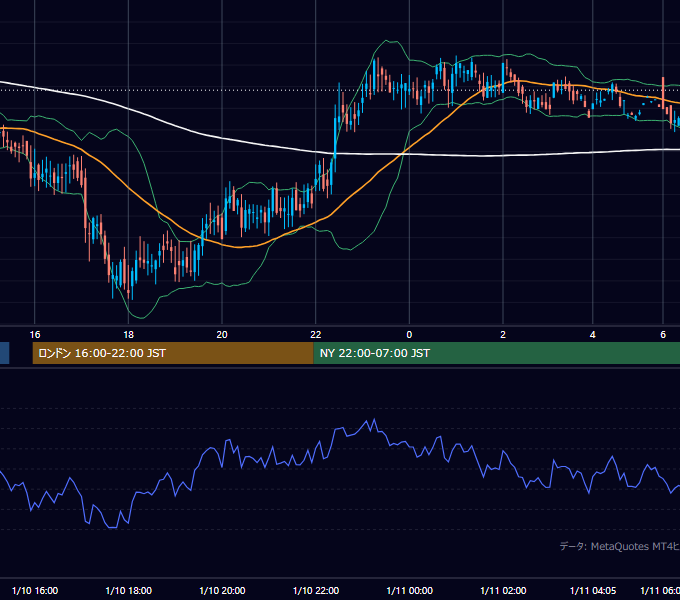The width and height of the screenshot is (680, 600).
Task: Click the MetaQuotes MT4 data attribution text
Action: tap(619, 546)
